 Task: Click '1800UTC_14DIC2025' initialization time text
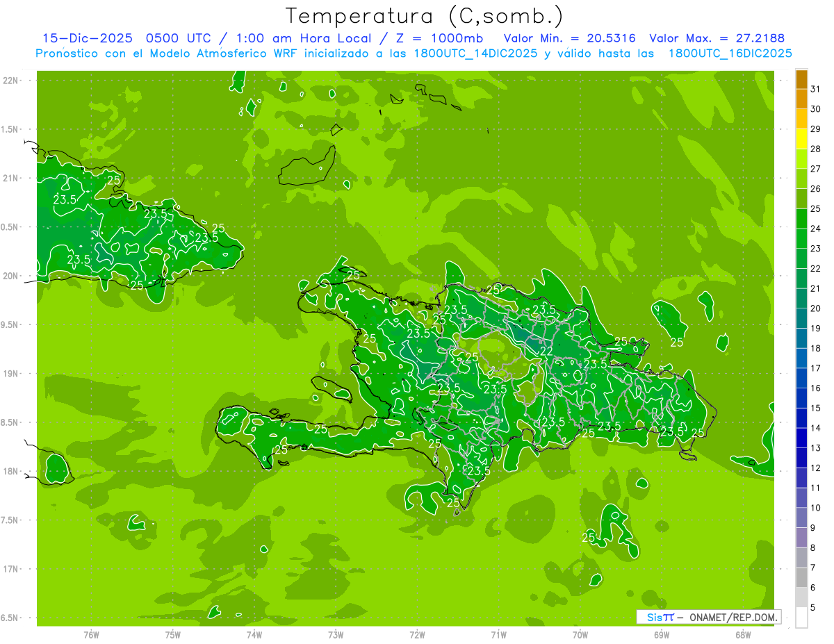pos(474,53)
